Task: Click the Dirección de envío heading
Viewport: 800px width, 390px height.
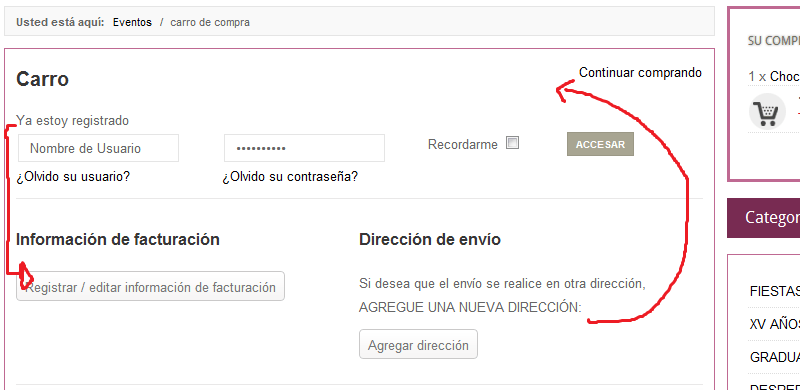Action: point(430,239)
